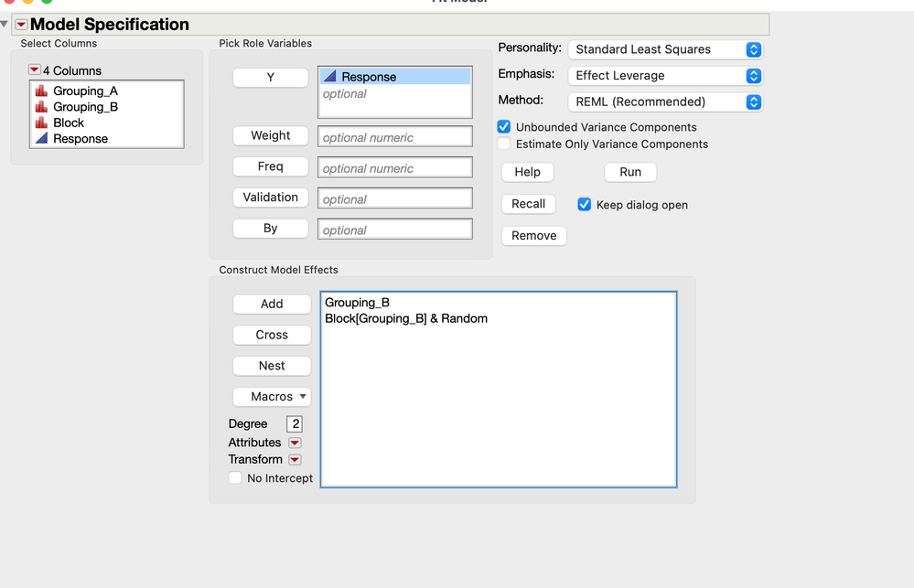Image resolution: width=914 pixels, height=588 pixels.
Task: Open the Attributes red triangle menu
Action: click(x=295, y=442)
